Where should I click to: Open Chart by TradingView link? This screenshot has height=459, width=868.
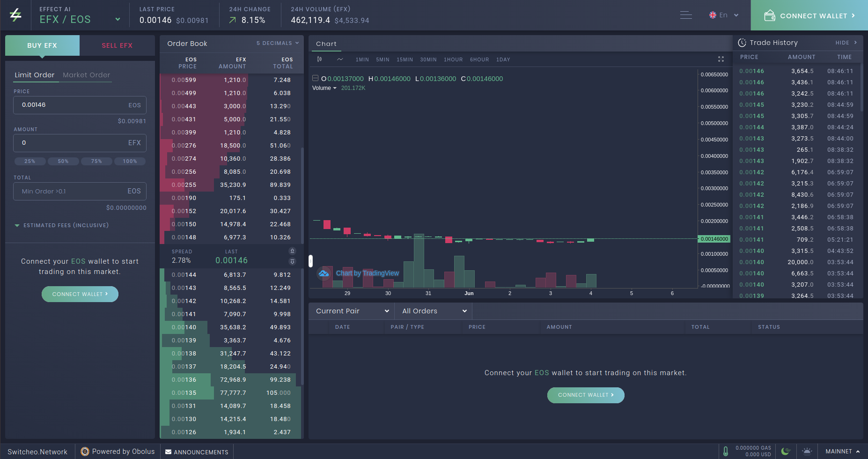pyautogui.click(x=368, y=273)
